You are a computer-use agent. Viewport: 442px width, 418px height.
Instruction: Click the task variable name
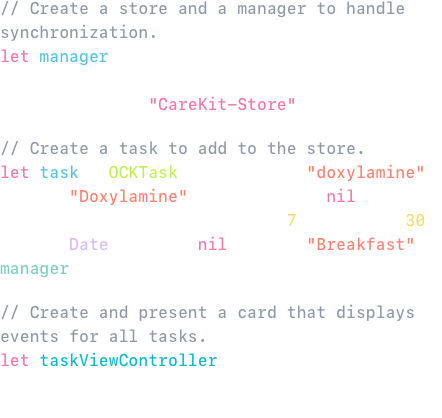pyautogui.click(x=59, y=173)
